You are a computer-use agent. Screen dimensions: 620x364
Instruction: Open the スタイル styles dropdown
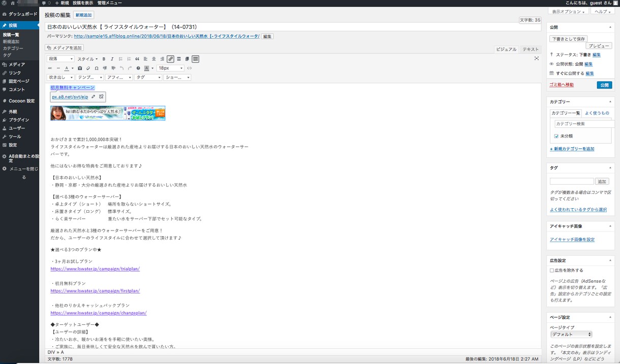87,59
